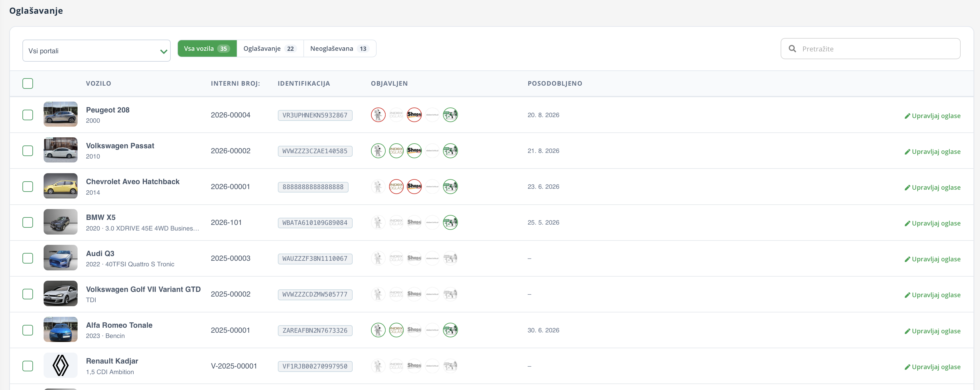Click the dog mascot icon for Chevrolet Aveo

click(378, 187)
